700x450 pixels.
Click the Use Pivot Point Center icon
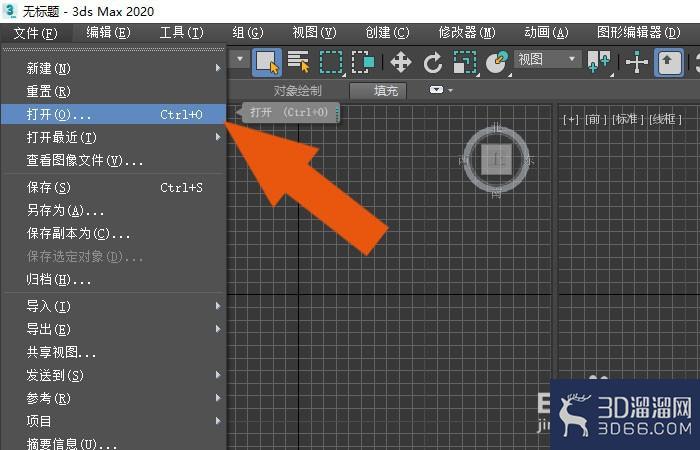click(599, 62)
